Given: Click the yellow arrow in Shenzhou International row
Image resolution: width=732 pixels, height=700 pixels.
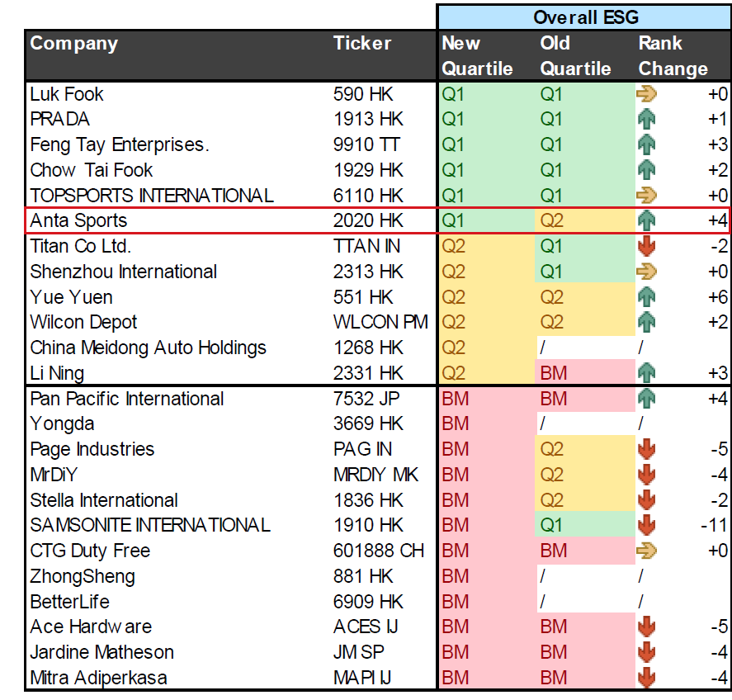Looking at the screenshot, I should 646,272.
